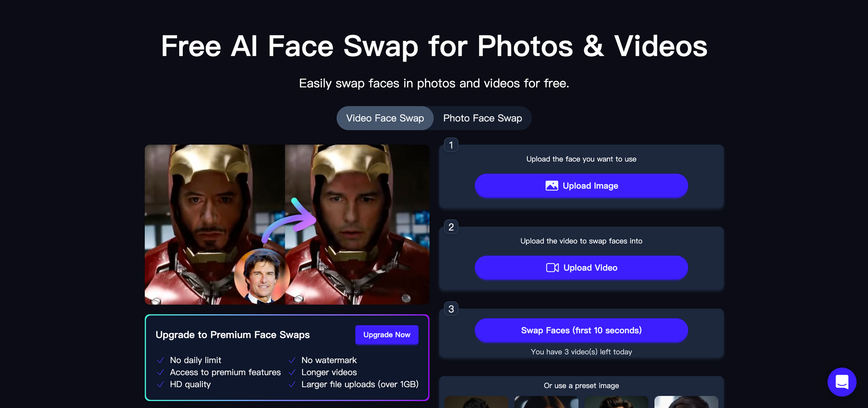Click the curved gradient arrow in the demo
Viewport: 868px width, 408px height.
(291, 220)
